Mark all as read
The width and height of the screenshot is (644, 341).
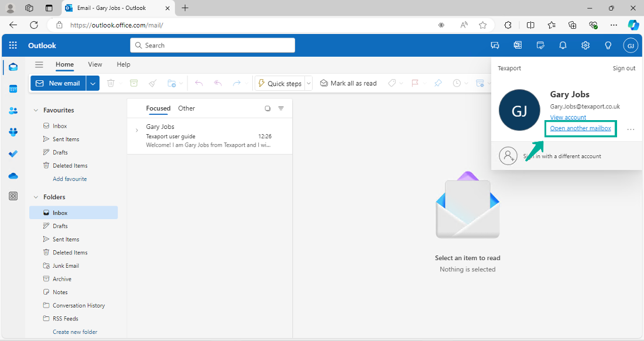coord(348,83)
